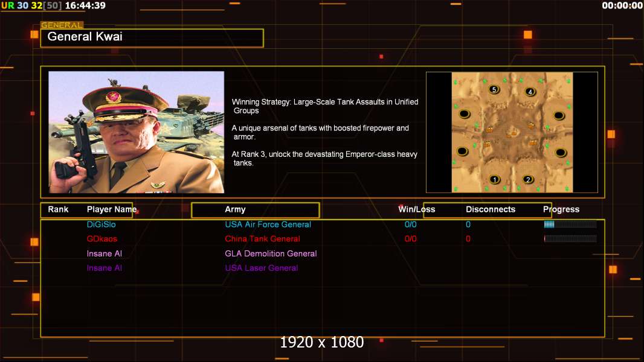Click start position 4 on the map
Image resolution: width=644 pixels, height=362 pixels.
click(x=530, y=92)
